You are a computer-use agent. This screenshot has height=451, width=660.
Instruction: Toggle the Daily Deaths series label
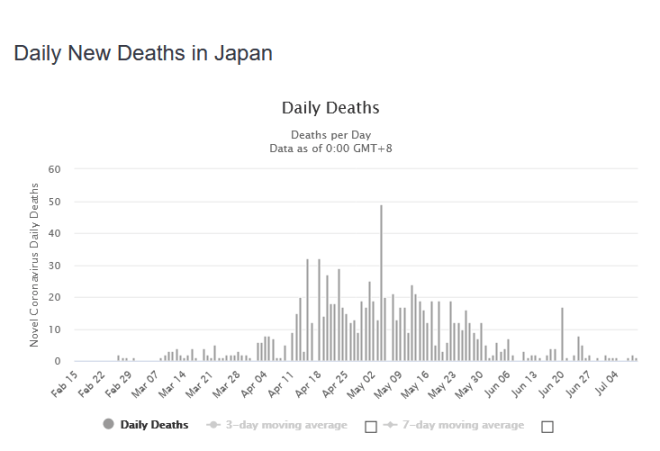click(154, 425)
